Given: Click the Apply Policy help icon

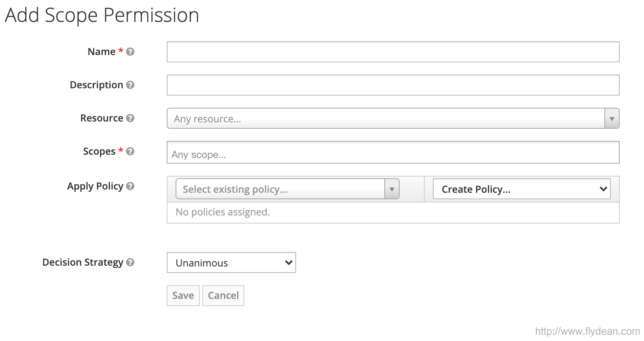Looking at the screenshot, I should point(130,186).
